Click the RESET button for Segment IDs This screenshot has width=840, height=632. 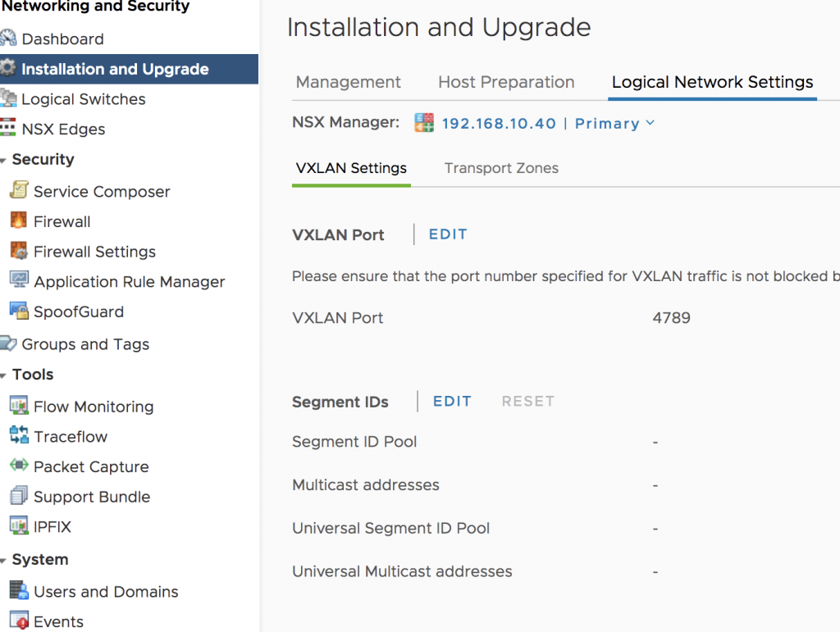[528, 402]
